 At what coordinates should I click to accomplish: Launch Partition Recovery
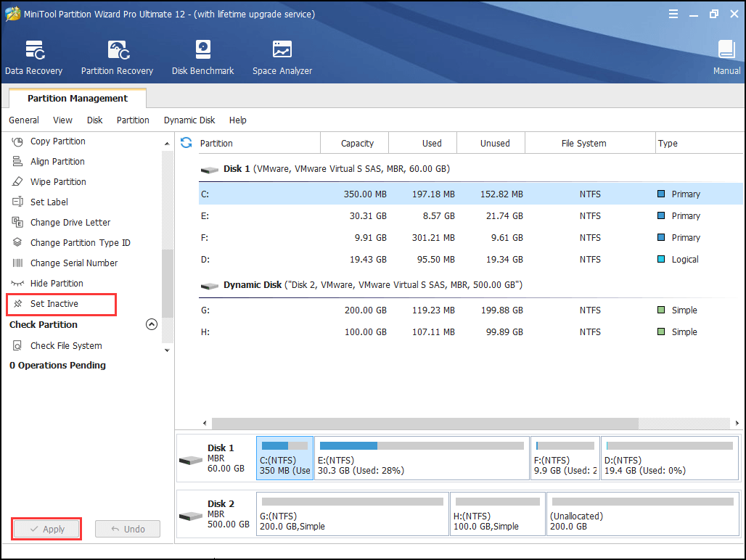117,57
